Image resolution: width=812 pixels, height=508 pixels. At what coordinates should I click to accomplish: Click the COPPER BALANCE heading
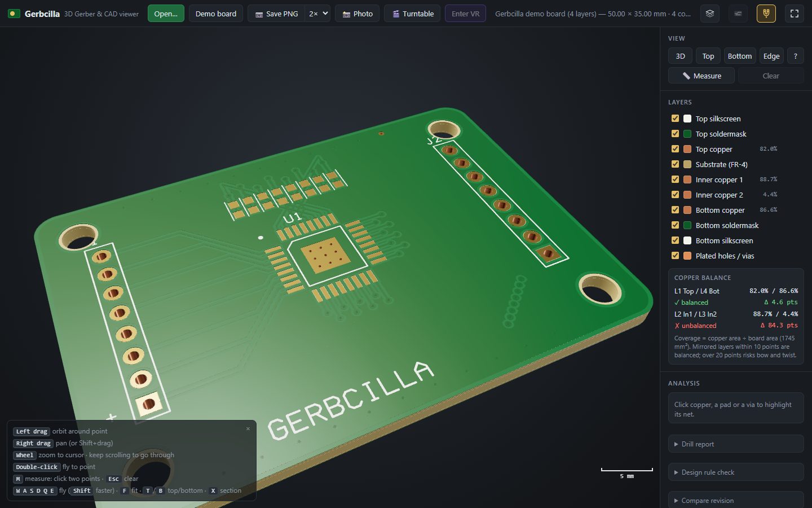click(703, 278)
